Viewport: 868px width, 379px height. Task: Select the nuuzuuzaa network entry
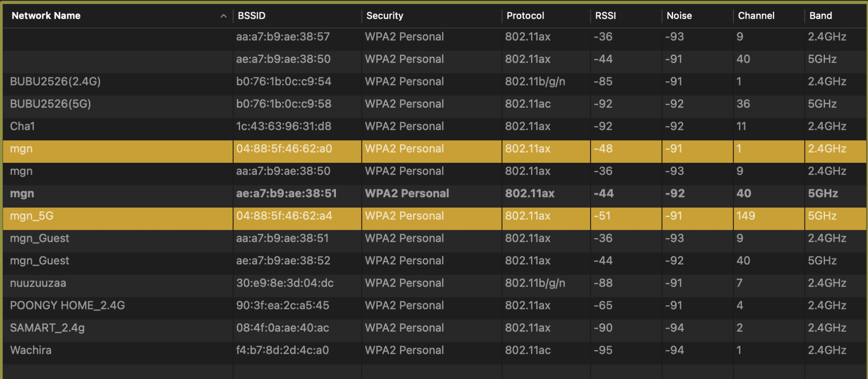38,283
